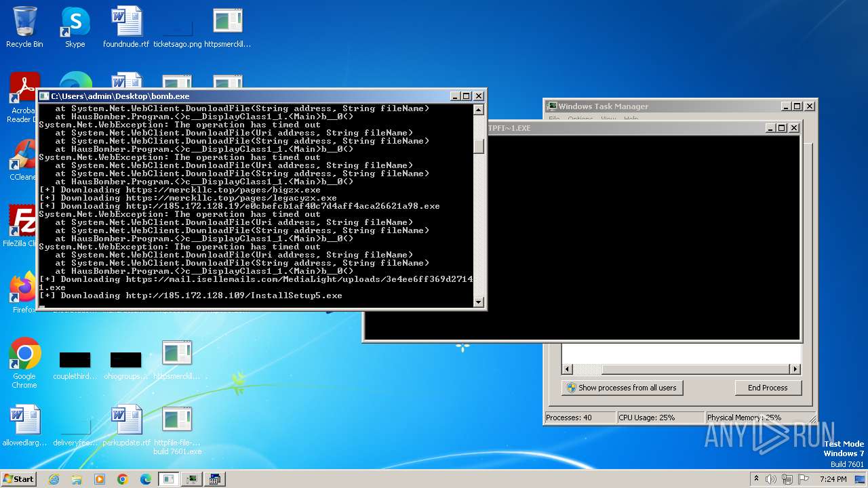Open Chrome from the taskbar

(x=123, y=479)
